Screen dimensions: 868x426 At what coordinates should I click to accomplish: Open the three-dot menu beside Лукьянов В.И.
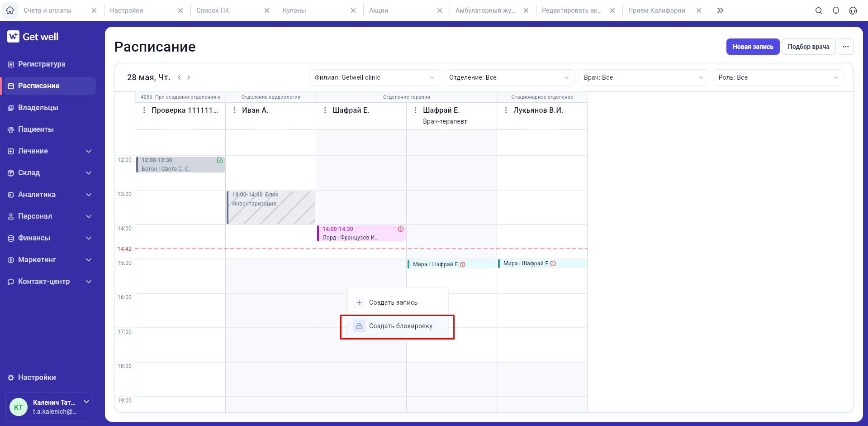506,110
